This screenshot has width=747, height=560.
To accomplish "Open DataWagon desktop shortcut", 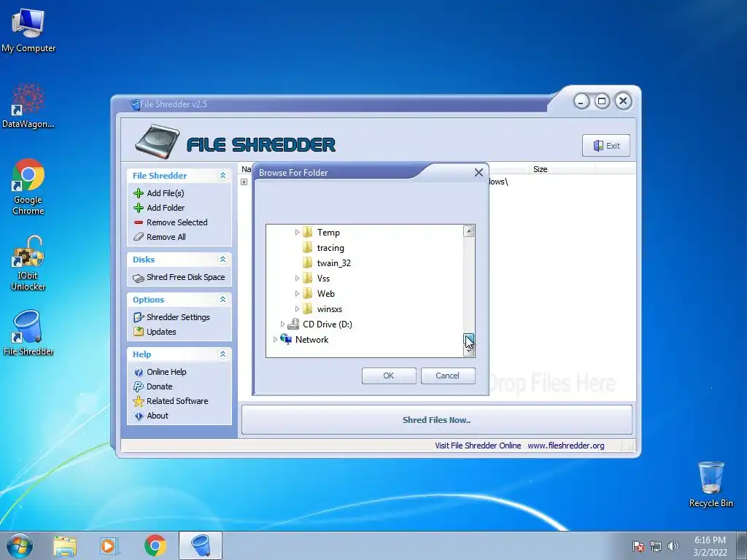I will point(28,106).
